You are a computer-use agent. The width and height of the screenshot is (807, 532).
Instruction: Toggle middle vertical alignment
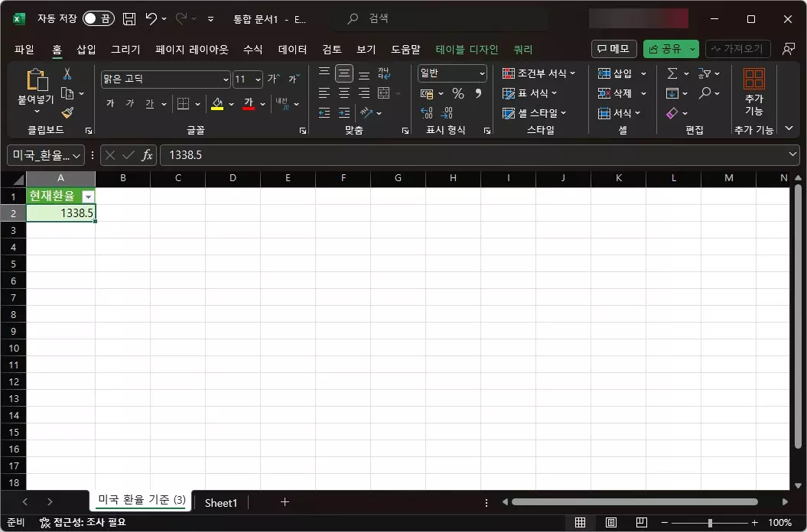(x=344, y=73)
